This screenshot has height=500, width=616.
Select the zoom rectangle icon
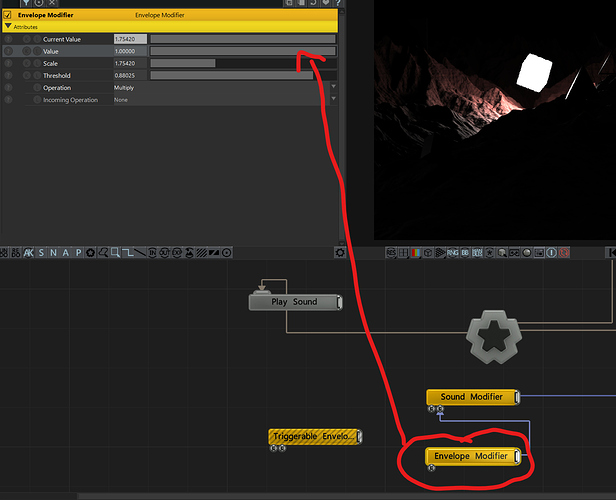point(115,253)
